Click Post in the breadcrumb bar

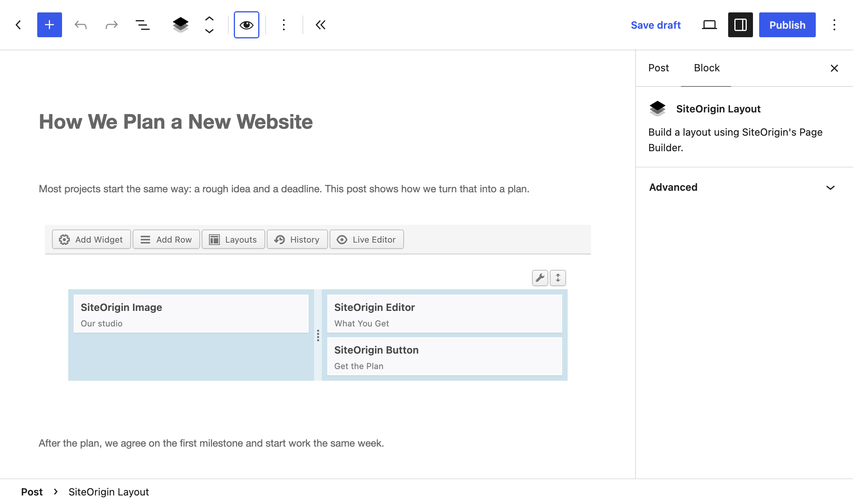[32, 492]
